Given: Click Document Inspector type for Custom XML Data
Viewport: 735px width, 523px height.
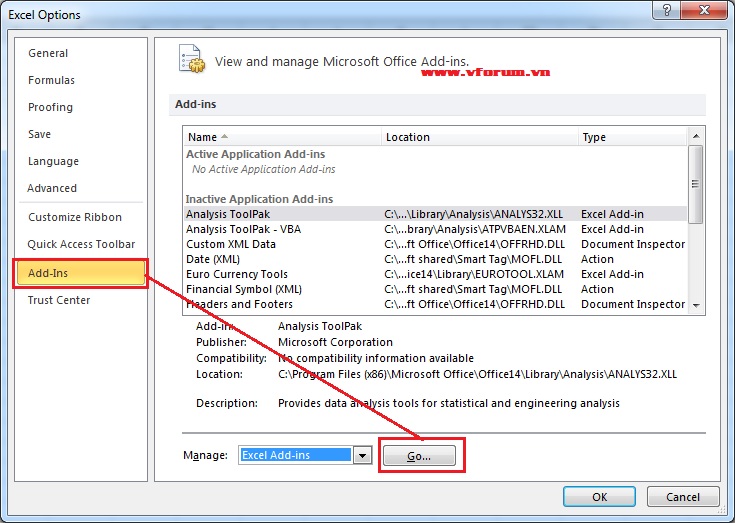Looking at the screenshot, I should click(x=633, y=244).
